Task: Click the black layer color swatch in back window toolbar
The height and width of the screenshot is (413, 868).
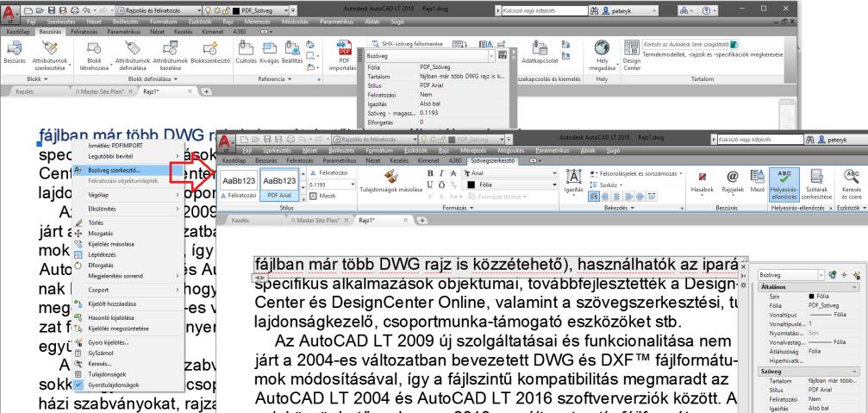Action: pyautogui.click(x=236, y=10)
